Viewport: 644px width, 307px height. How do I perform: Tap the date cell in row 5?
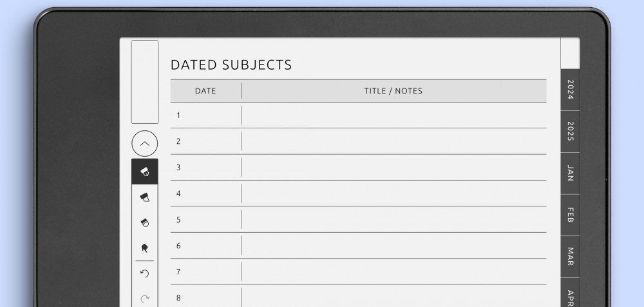206,220
